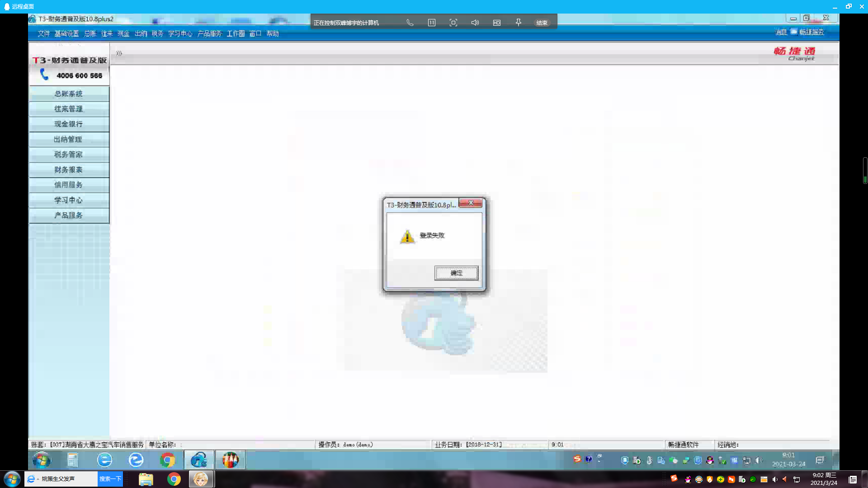Click the 搜索一下 search button
The width and height of the screenshot is (868, 488).
pos(110,479)
